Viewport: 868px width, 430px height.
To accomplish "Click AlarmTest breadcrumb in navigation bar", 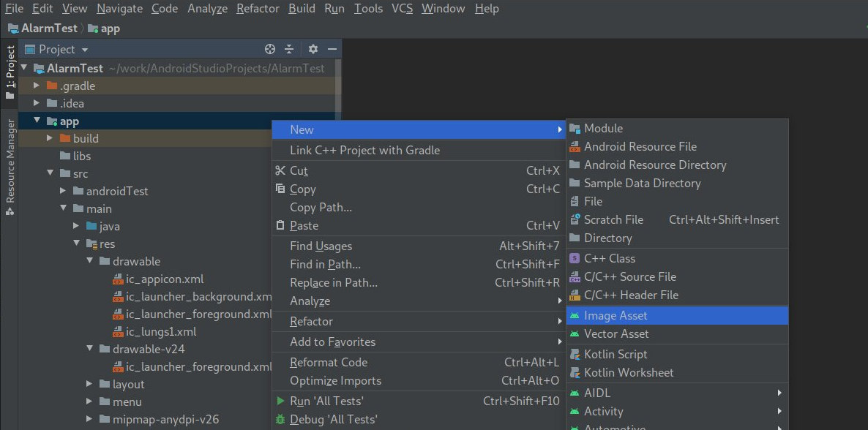I will 43,29.
